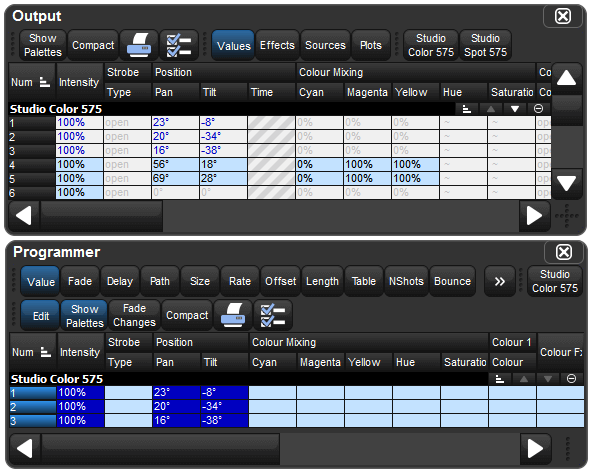Toggle Compact view in Programmer window
Viewport: 592px width, 472px height.
click(187, 315)
